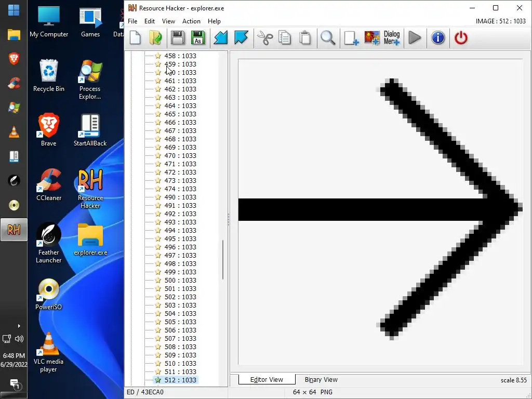Viewport: 532px width, 399px height.
Task: Open the volume speaker tray icon
Action: (19, 338)
